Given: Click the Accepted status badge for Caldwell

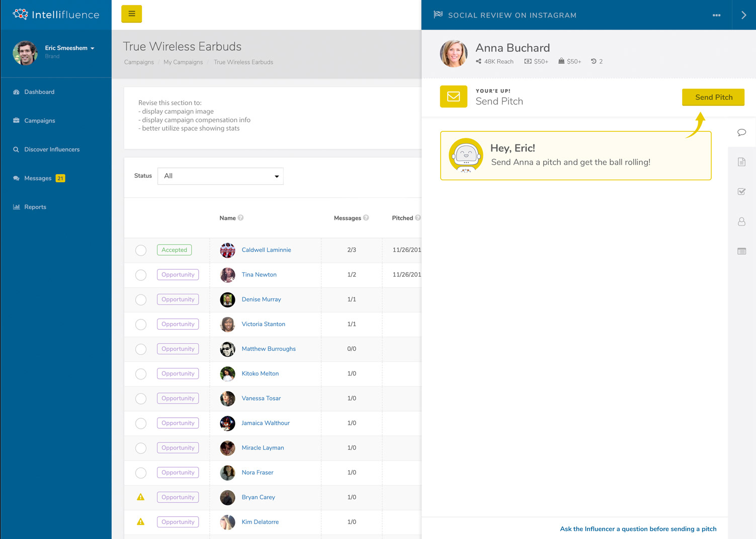Looking at the screenshot, I should (x=174, y=250).
